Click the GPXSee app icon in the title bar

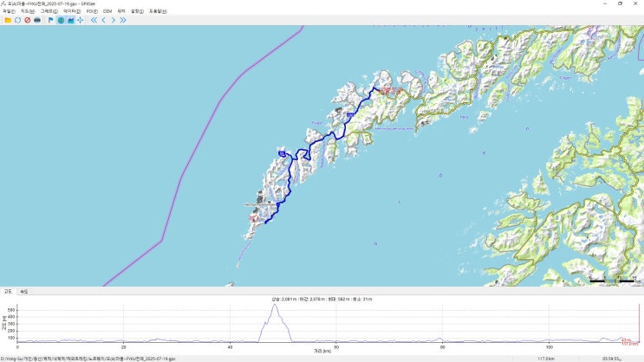point(3,3)
